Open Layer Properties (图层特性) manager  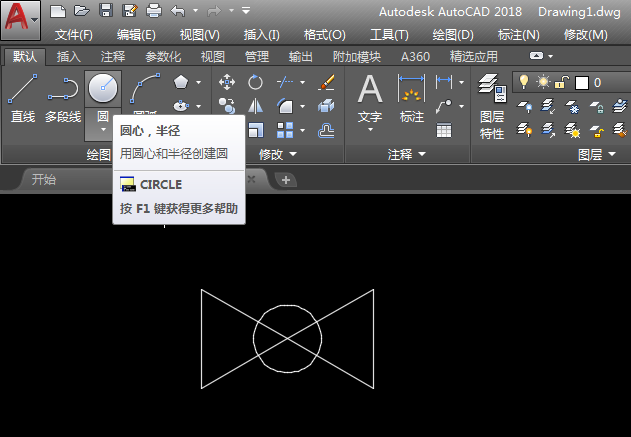tap(491, 105)
